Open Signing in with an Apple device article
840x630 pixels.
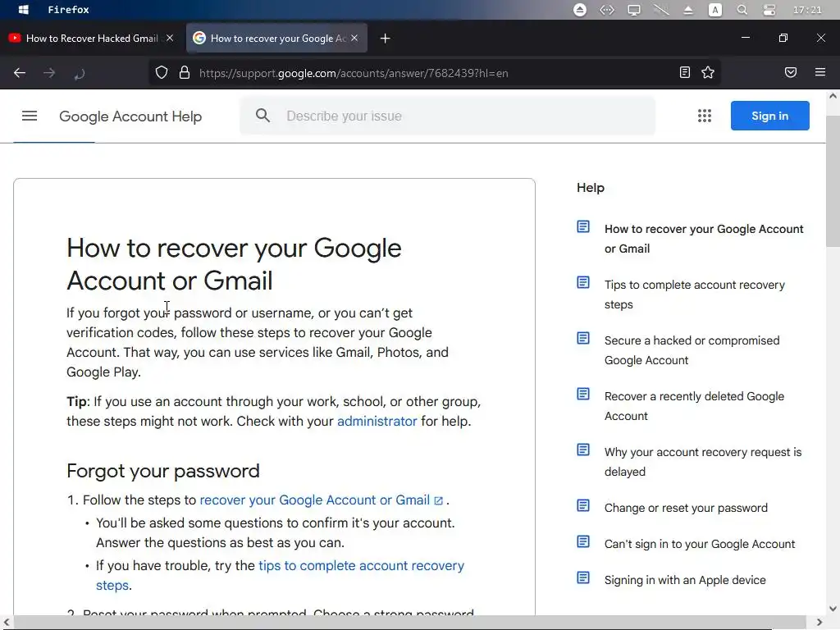click(685, 580)
